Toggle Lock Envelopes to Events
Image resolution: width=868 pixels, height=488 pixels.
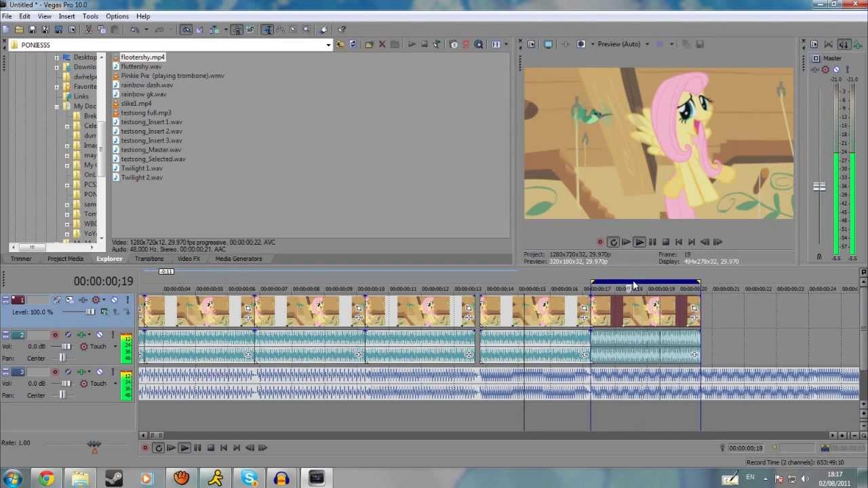coord(237,29)
